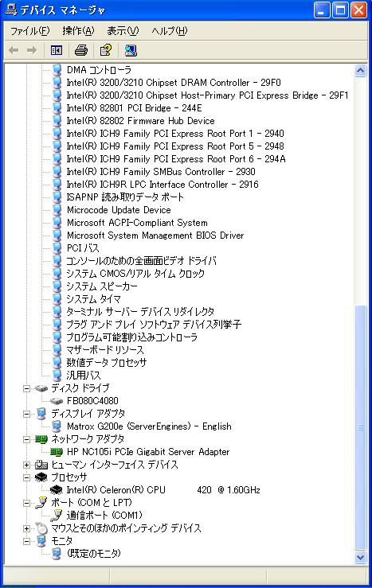Open the ファイル(F) menu
Image resolution: width=372 pixels, height=588 pixels.
tap(29, 31)
